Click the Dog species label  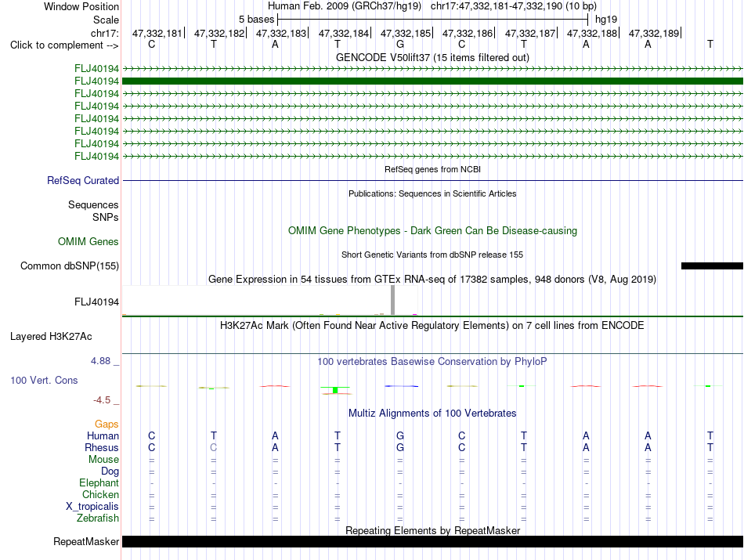click(x=110, y=471)
